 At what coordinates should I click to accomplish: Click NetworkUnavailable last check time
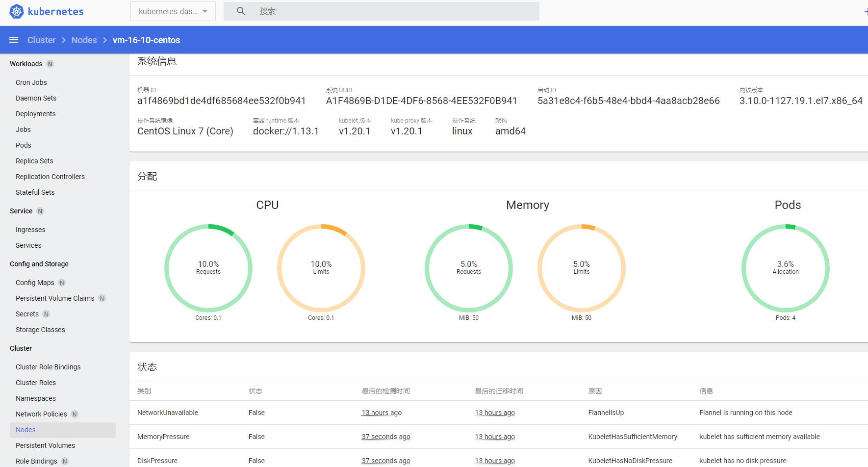pos(382,413)
